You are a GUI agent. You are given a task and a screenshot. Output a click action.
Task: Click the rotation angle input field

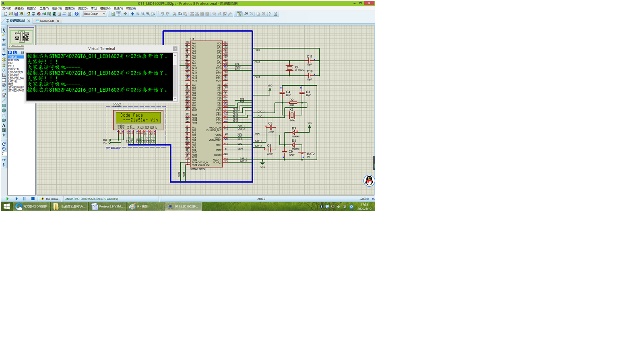coord(4,154)
